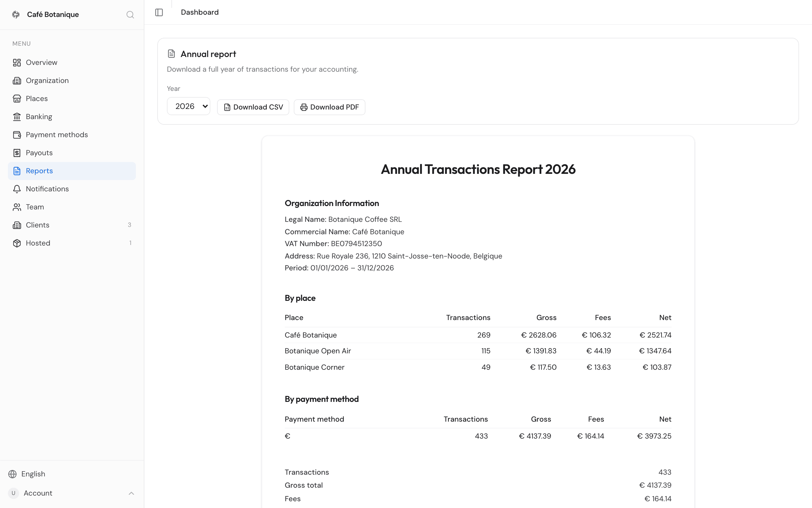
Task: Expand the Account menu chevron
Action: pos(131,493)
